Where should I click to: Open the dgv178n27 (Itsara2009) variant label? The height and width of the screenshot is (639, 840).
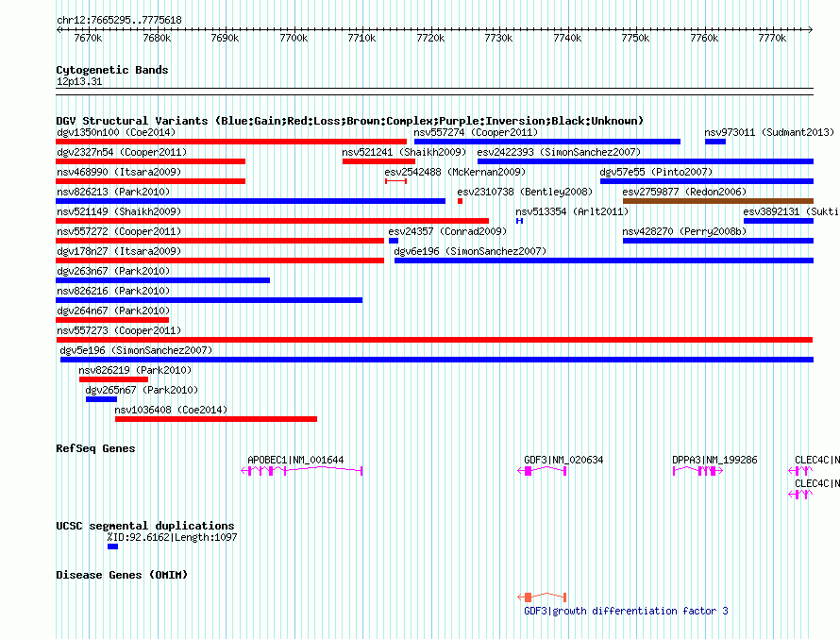coord(119,251)
